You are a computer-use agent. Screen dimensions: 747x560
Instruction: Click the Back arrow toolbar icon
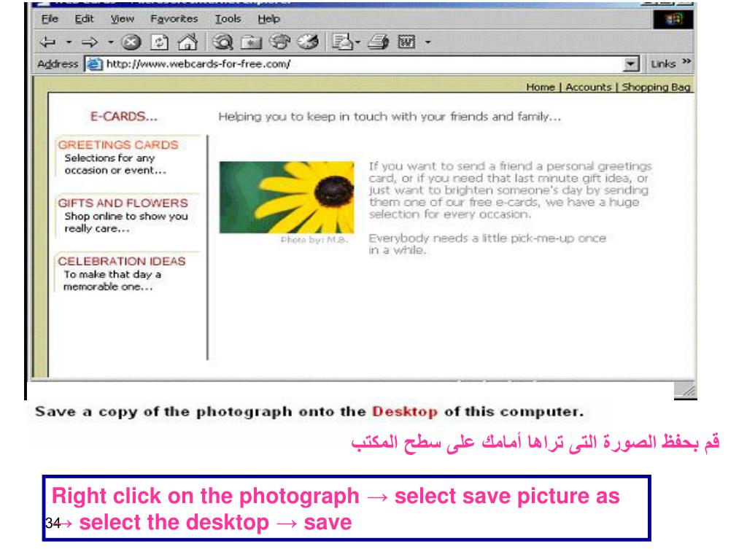pyautogui.click(x=47, y=42)
